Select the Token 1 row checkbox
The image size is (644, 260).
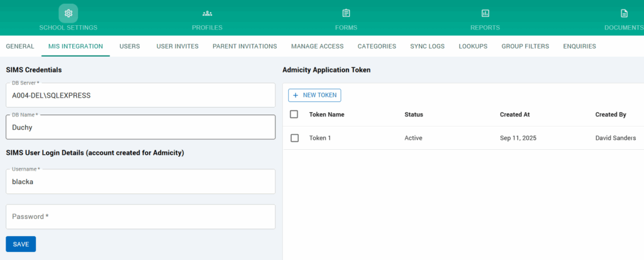pos(294,138)
